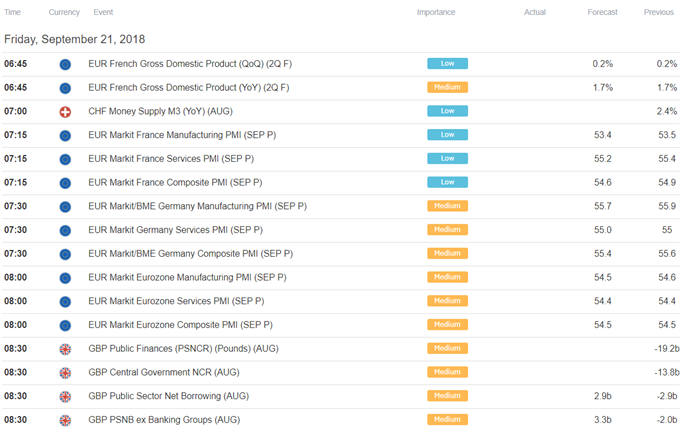680x430 pixels.
Task: Open GBP Public Sector Net Borrowing event
Action: pos(169,396)
